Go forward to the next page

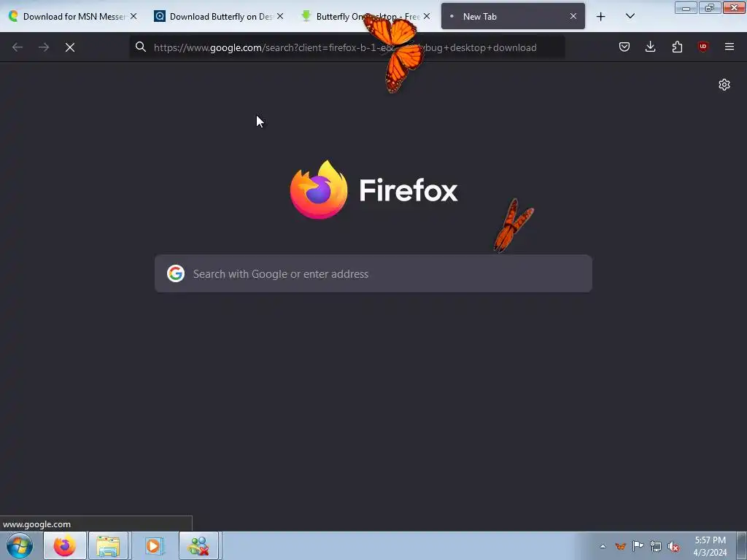44,47
